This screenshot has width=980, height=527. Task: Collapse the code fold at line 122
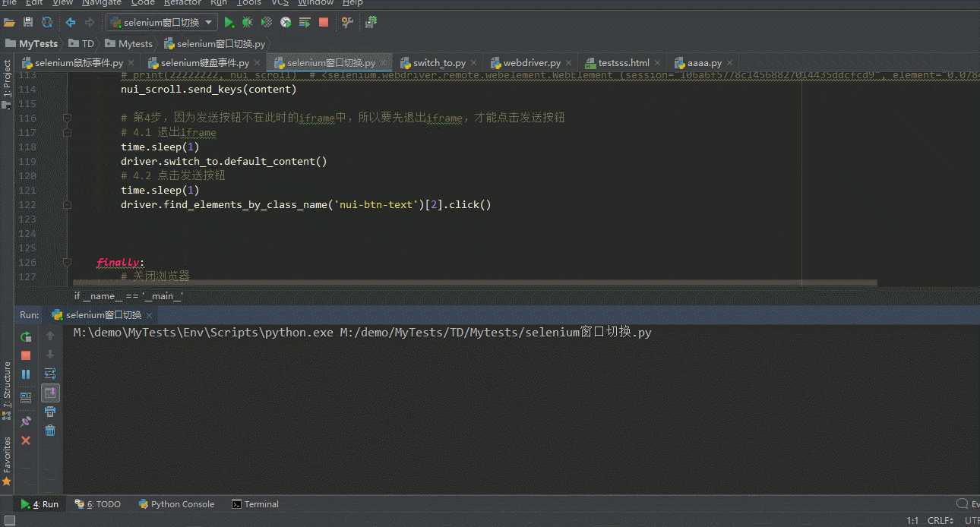[x=67, y=205]
